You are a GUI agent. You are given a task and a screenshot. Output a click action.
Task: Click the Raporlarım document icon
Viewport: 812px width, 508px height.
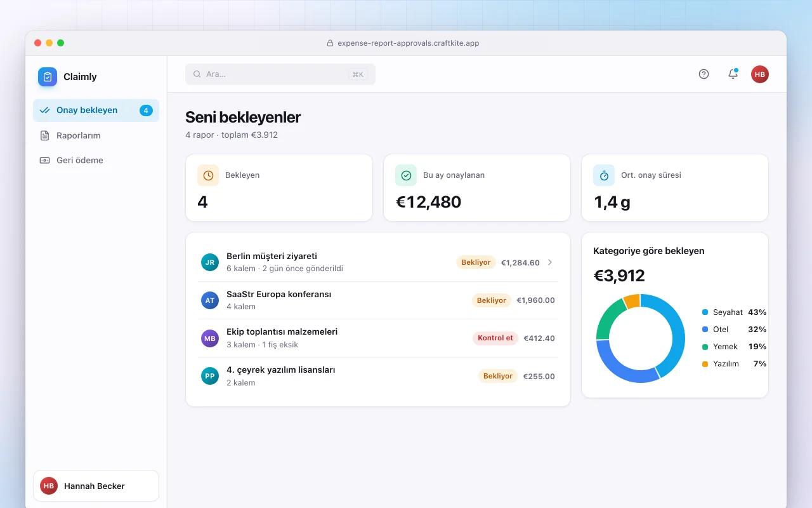[x=44, y=135]
